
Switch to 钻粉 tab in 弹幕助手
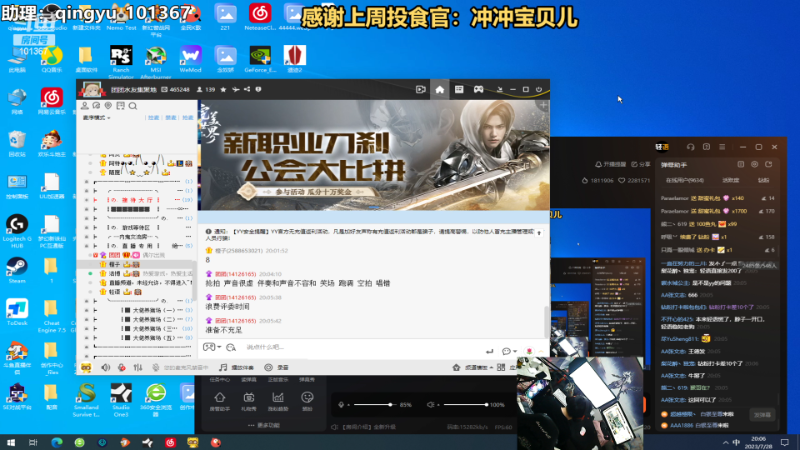pos(763,181)
